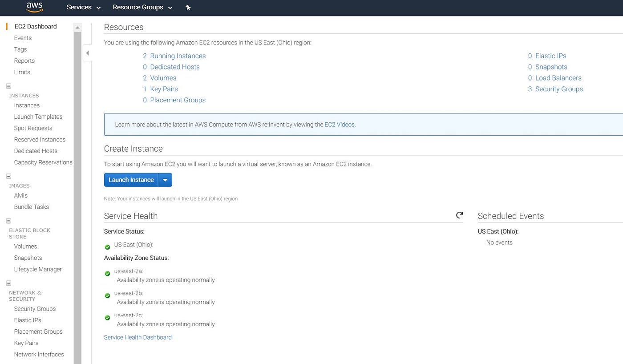Click the AWS home logo icon
623x364 pixels.
[34, 7]
